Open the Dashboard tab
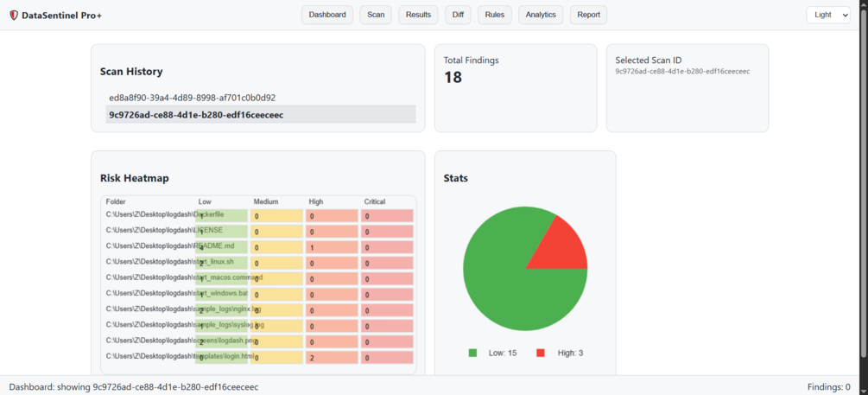Image resolution: width=868 pixels, height=395 pixels. pos(327,15)
